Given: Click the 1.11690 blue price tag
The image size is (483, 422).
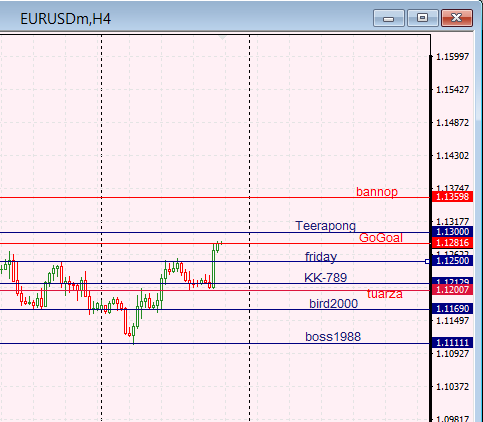Looking at the screenshot, I should [x=452, y=309].
